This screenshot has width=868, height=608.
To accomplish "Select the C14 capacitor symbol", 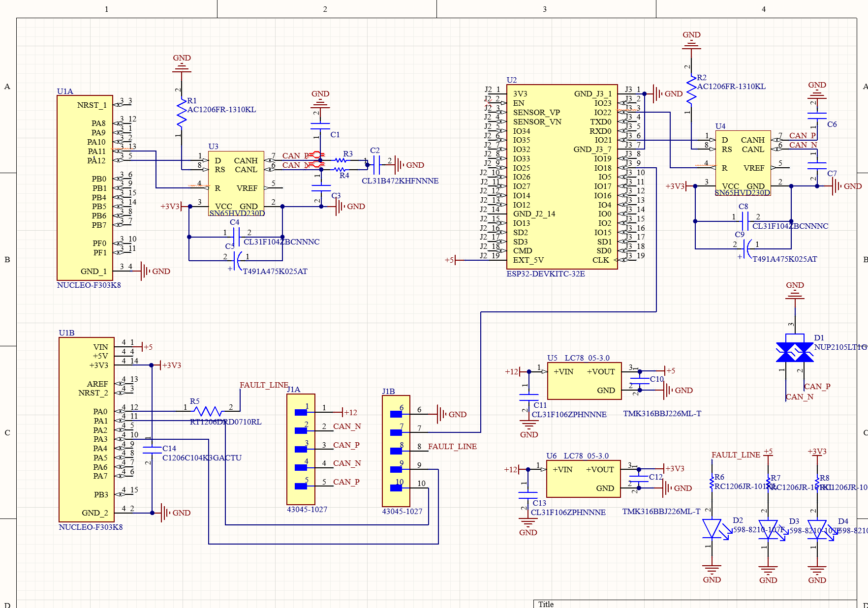I will [x=152, y=450].
